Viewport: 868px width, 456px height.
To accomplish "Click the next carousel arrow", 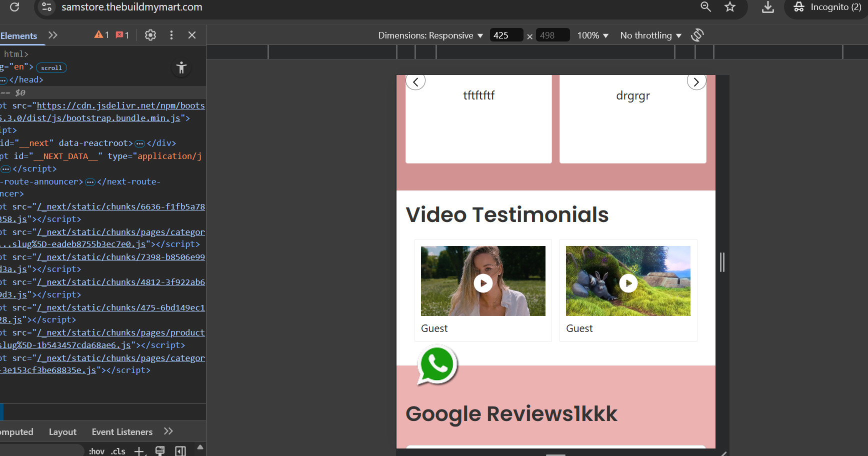I will [696, 81].
